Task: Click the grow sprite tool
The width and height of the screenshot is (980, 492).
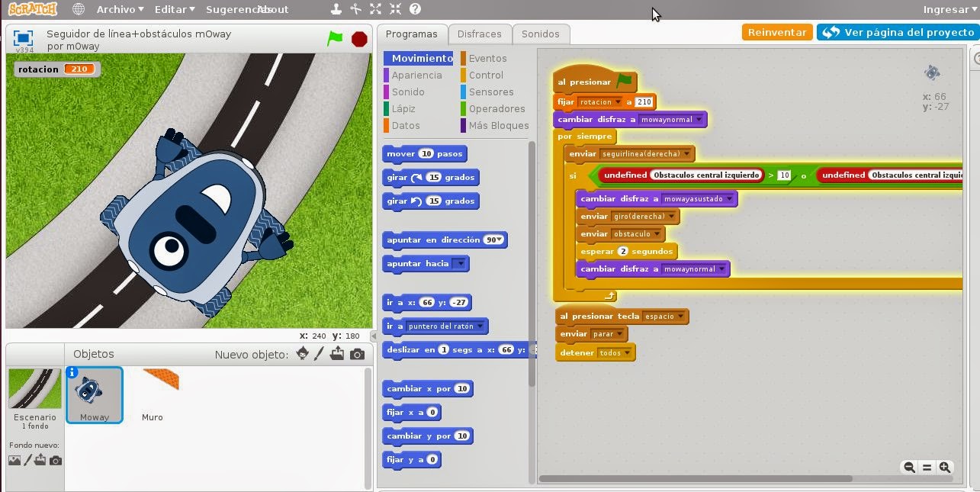Action: (x=374, y=8)
